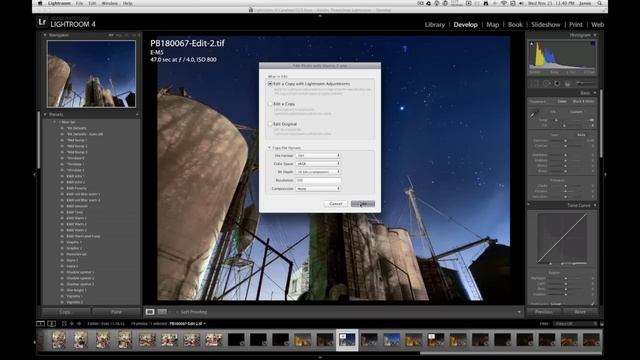Open the toolbar options dropdown arrow

coord(519,312)
